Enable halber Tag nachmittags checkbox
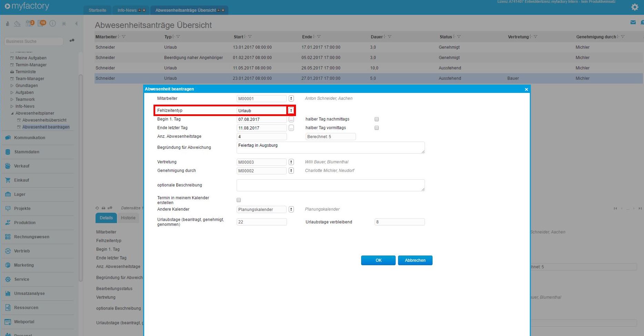 tap(377, 119)
